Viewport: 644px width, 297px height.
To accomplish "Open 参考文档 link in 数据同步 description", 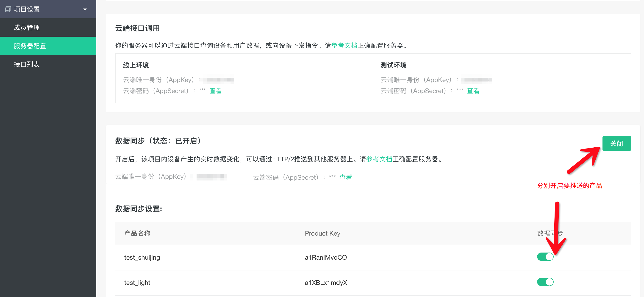I will [379, 159].
